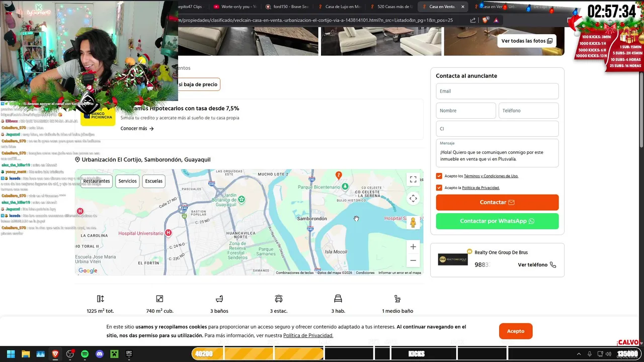Click the CI input field
This screenshot has height=362, width=644.
click(497, 129)
